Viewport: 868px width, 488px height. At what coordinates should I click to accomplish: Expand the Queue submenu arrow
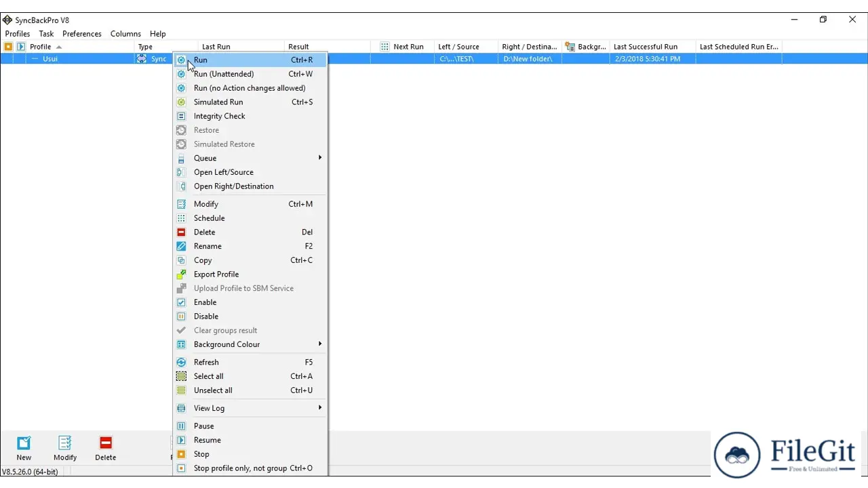(x=319, y=158)
